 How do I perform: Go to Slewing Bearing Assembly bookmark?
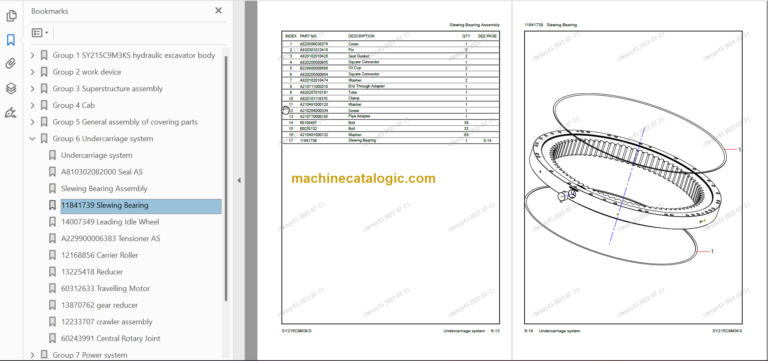(104, 189)
